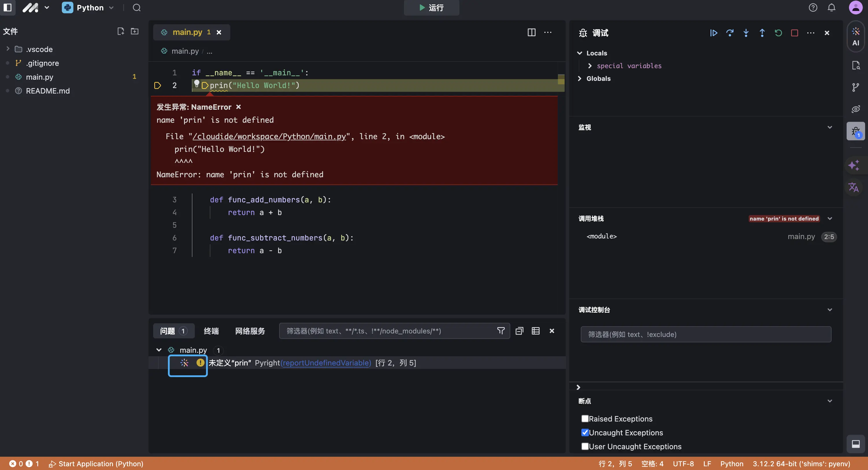
Task: Click AI fix sparkle icon for prin problem
Action: click(184, 363)
